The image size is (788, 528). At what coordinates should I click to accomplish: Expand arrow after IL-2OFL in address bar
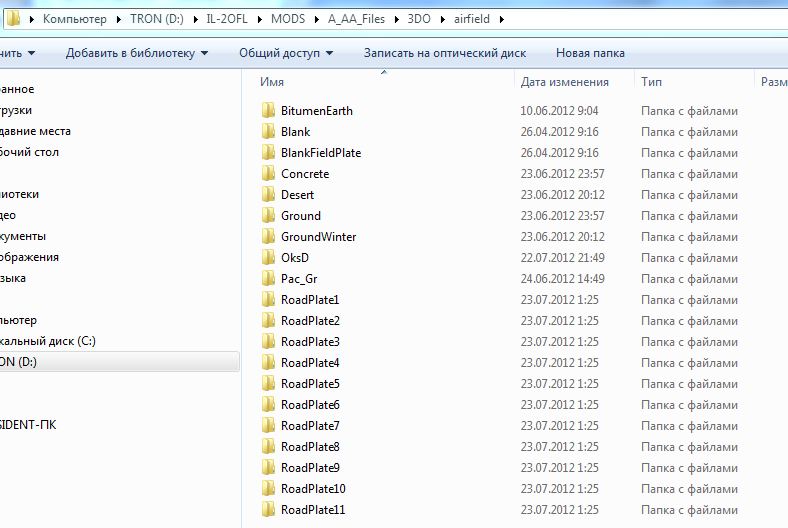(x=260, y=20)
